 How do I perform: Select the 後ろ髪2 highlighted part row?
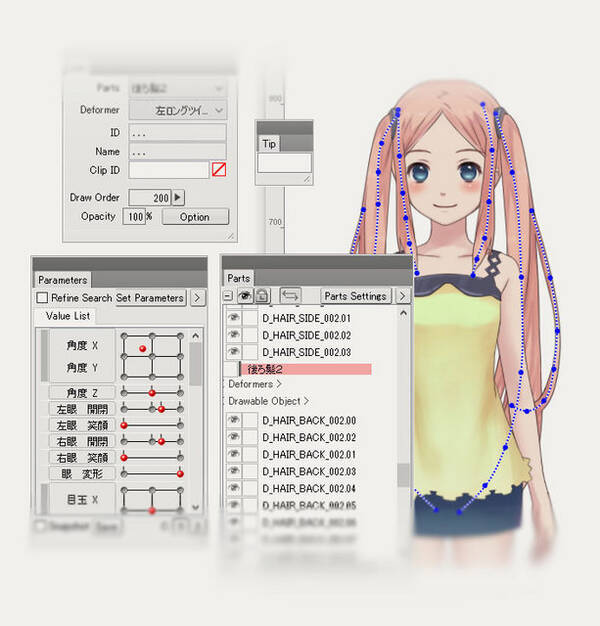coord(305,369)
